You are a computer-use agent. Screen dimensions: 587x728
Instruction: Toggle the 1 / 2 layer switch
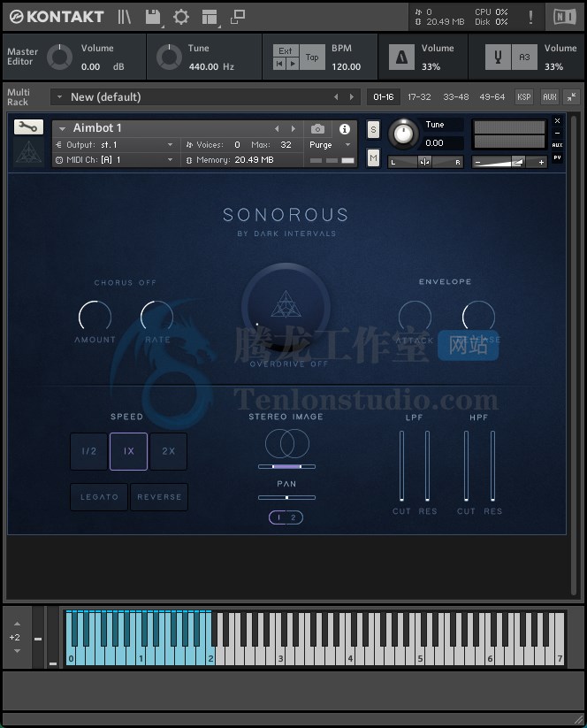(286, 517)
